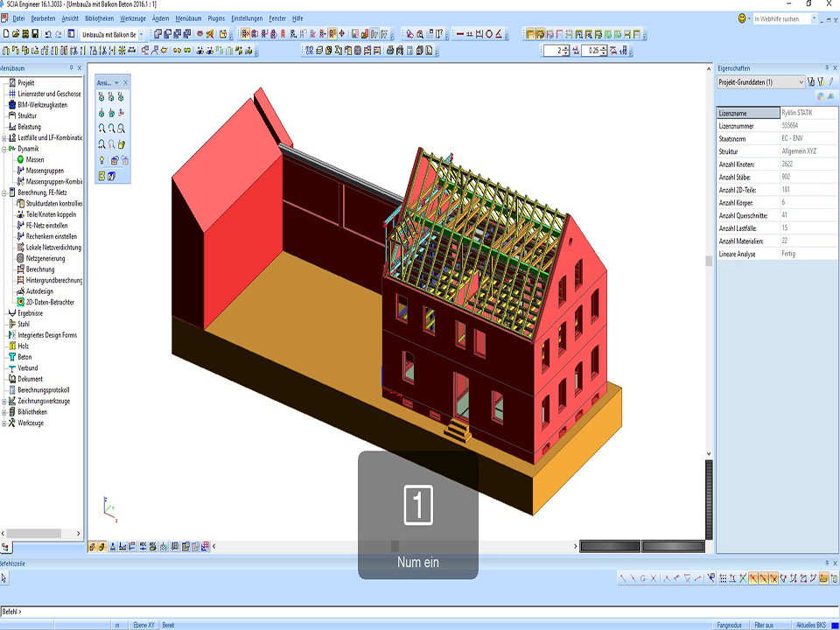Open the 2D-Daten-Betrachter tree item
The width and height of the screenshot is (840, 630).
[50, 302]
